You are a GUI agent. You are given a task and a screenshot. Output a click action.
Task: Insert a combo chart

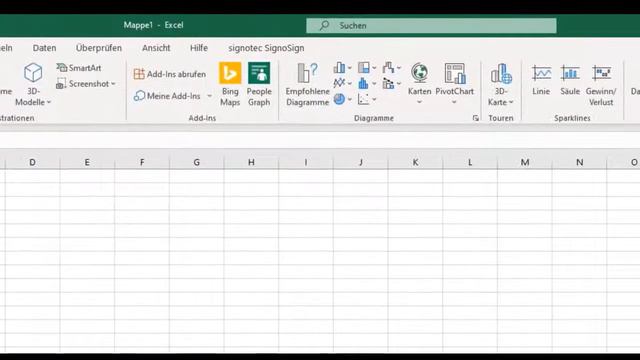point(388,83)
